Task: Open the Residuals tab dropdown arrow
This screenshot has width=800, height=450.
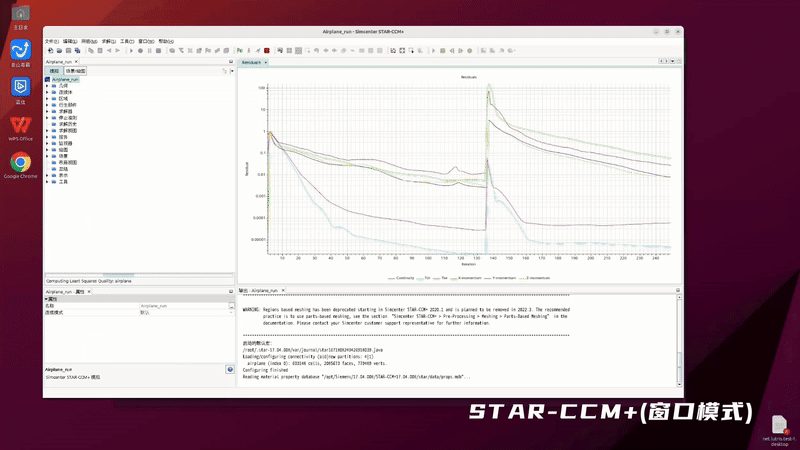Action: click(266, 62)
